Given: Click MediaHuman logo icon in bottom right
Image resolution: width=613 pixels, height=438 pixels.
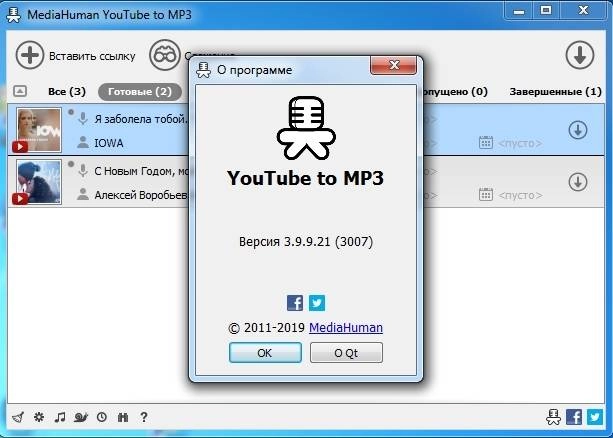Looking at the screenshot, I should click(553, 417).
